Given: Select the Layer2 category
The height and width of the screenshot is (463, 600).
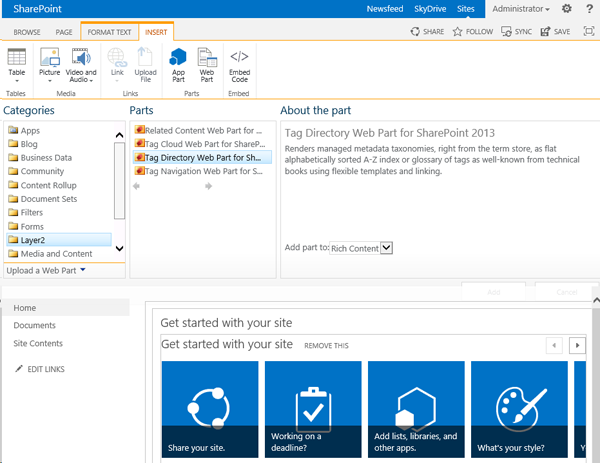Looking at the screenshot, I should (x=59, y=240).
